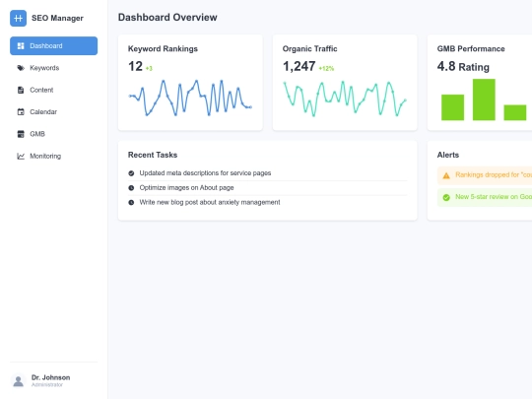The image size is (532, 399).
Task: Click the Dr. Johnson avatar icon
Action: click(x=19, y=380)
